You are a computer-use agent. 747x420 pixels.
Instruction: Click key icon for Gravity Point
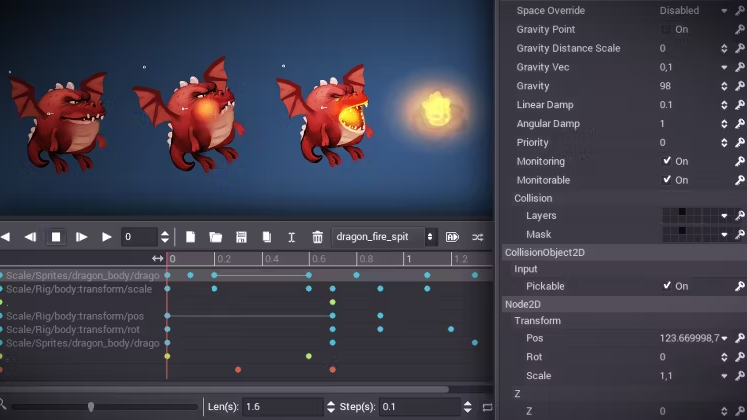tap(740, 30)
